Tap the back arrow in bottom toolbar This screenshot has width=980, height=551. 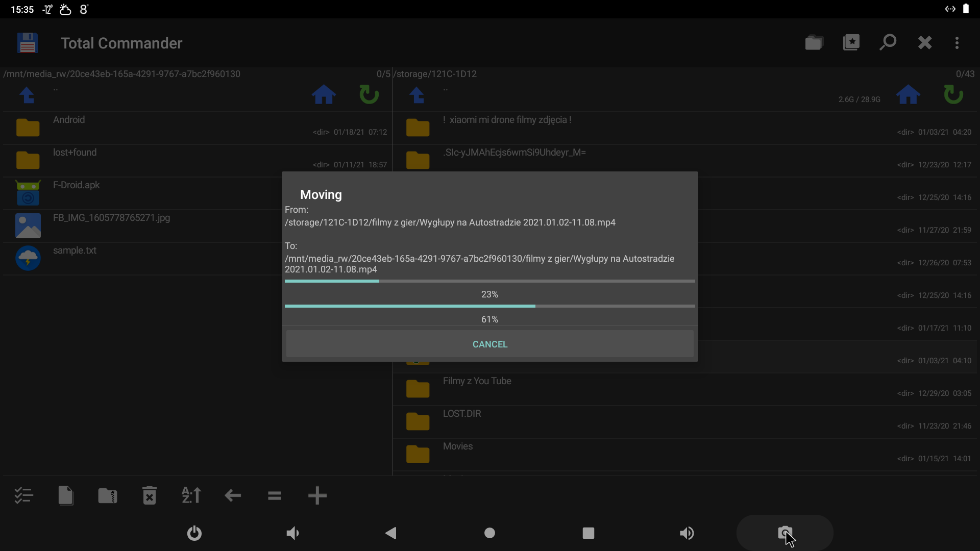[x=233, y=495]
